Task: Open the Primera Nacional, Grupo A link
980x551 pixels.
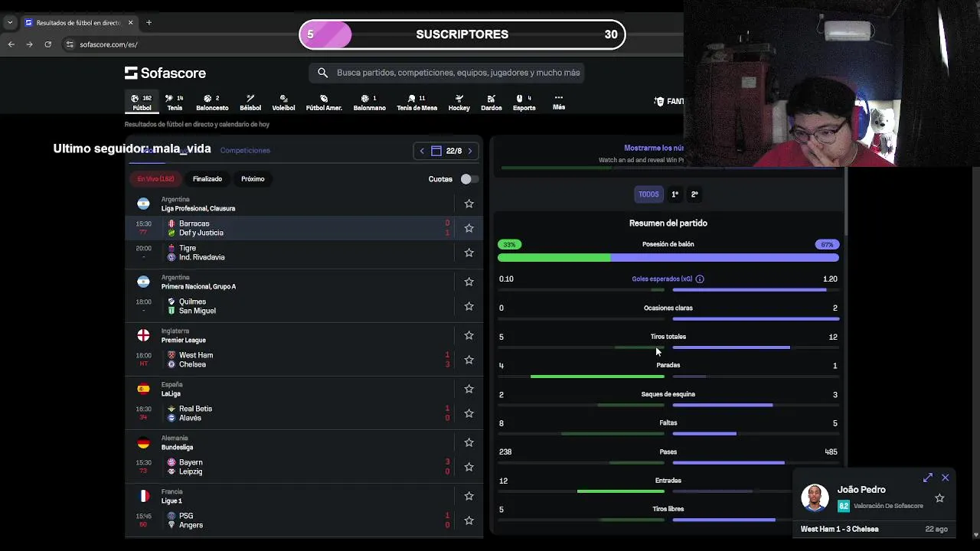Action: point(198,286)
